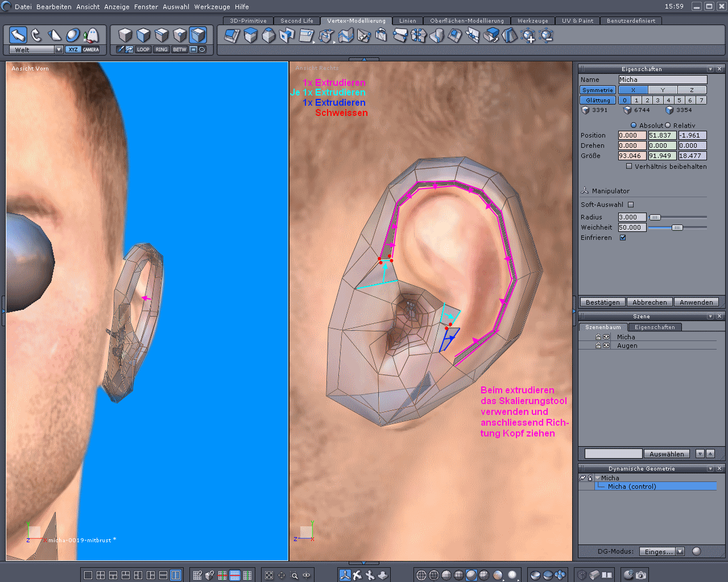Toggle XYZ manipulator orientation
This screenshot has height=582, width=728.
pos(73,49)
